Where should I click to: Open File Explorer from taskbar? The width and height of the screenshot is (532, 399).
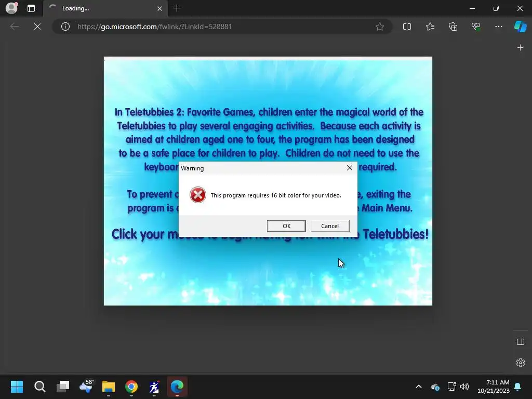109,387
